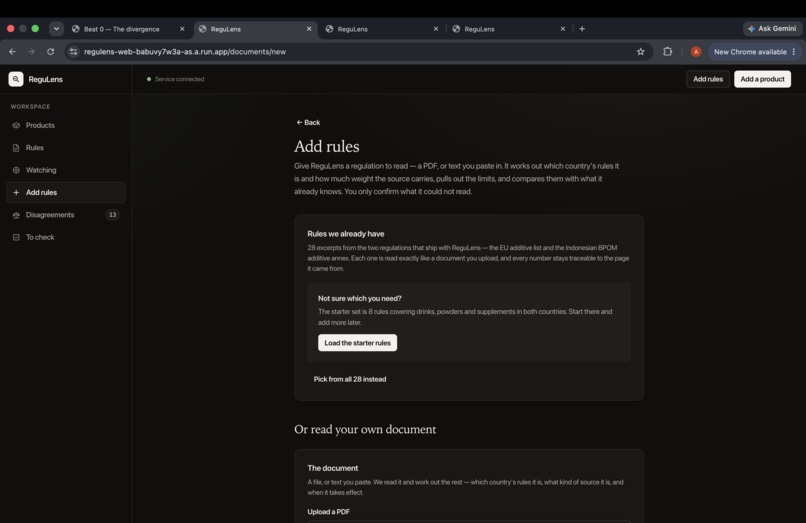Click the WORKSPACE sidebar label
Image resolution: width=806 pixels, height=523 pixels.
tap(30, 107)
